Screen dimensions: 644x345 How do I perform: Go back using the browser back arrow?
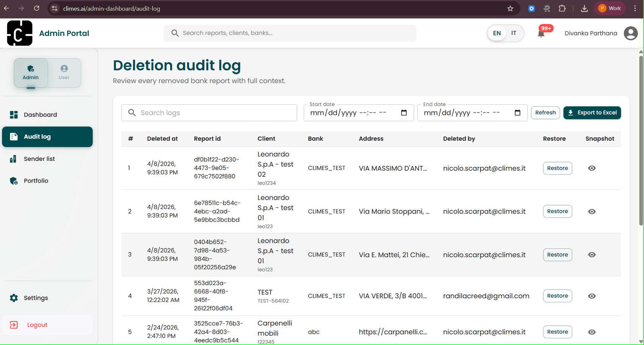click(x=6, y=8)
